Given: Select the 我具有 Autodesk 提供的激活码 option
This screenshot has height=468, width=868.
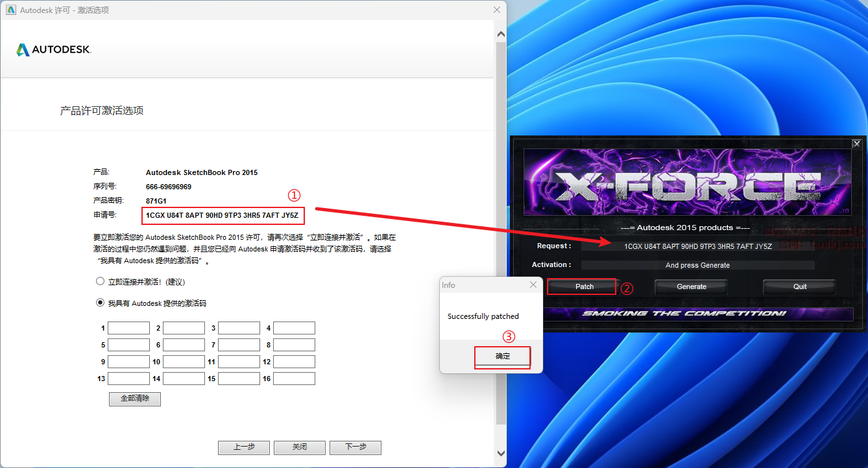Looking at the screenshot, I should pos(100,303).
